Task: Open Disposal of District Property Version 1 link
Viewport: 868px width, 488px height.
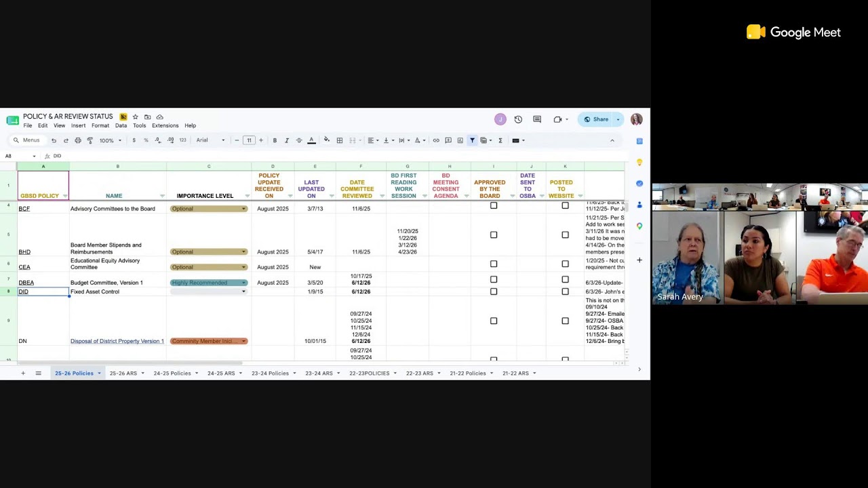Action: point(117,341)
